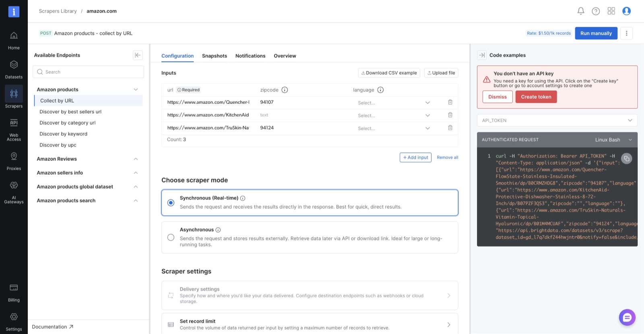
Task: Delete the TruSkin URL input row
Action: [x=450, y=128]
